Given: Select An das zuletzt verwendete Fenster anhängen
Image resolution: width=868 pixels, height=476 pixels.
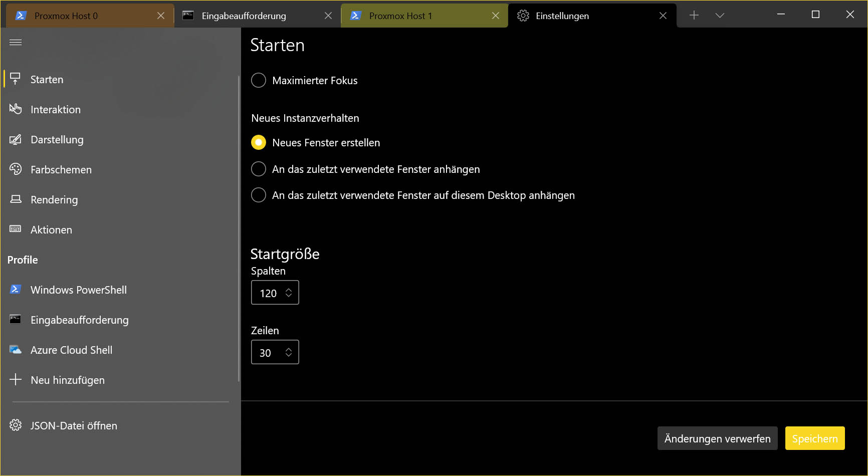Looking at the screenshot, I should click(258, 169).
